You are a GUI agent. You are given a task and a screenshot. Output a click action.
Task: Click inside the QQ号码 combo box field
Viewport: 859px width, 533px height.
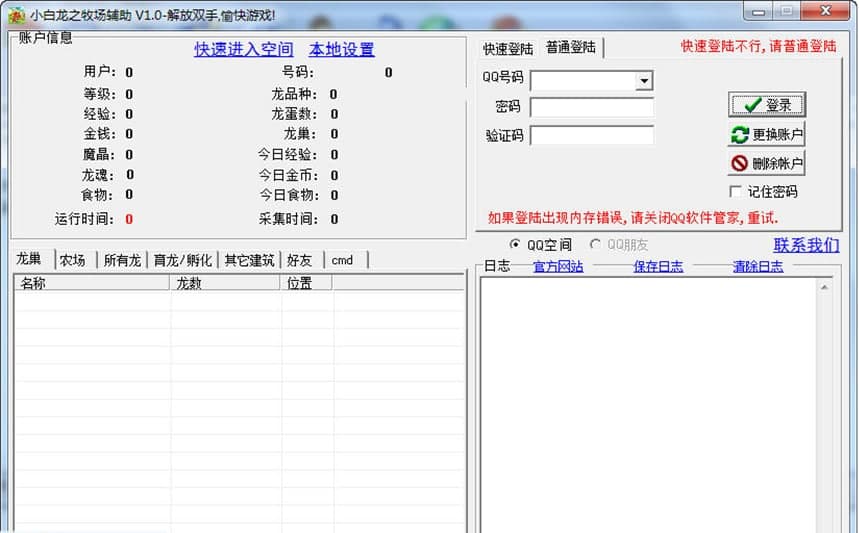pos(583,81)
